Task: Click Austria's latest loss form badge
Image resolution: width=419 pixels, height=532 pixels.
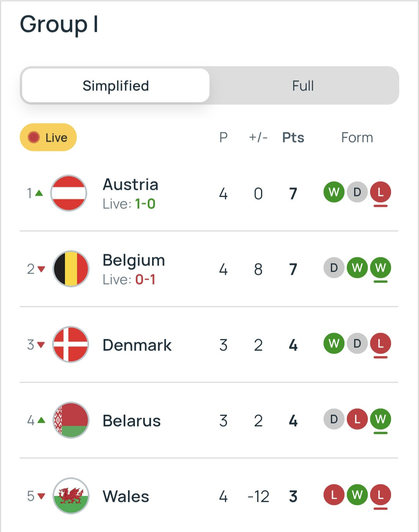Action: click(380, 192)
